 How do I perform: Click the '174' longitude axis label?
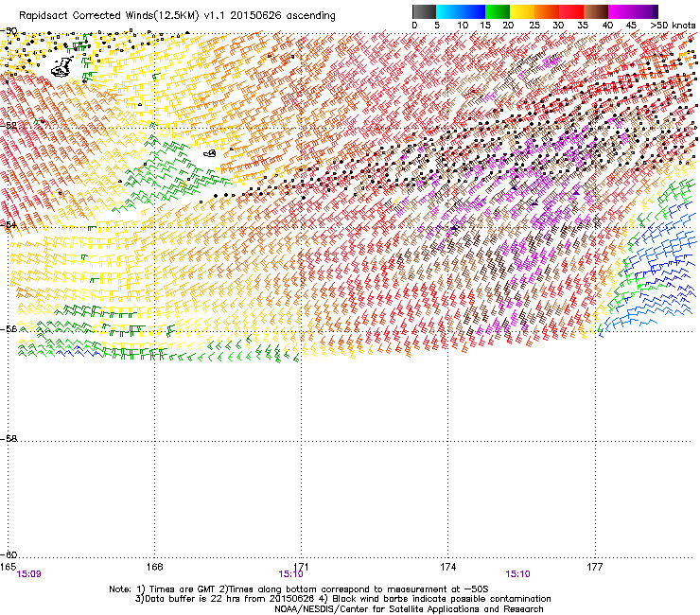coord(447,567)
